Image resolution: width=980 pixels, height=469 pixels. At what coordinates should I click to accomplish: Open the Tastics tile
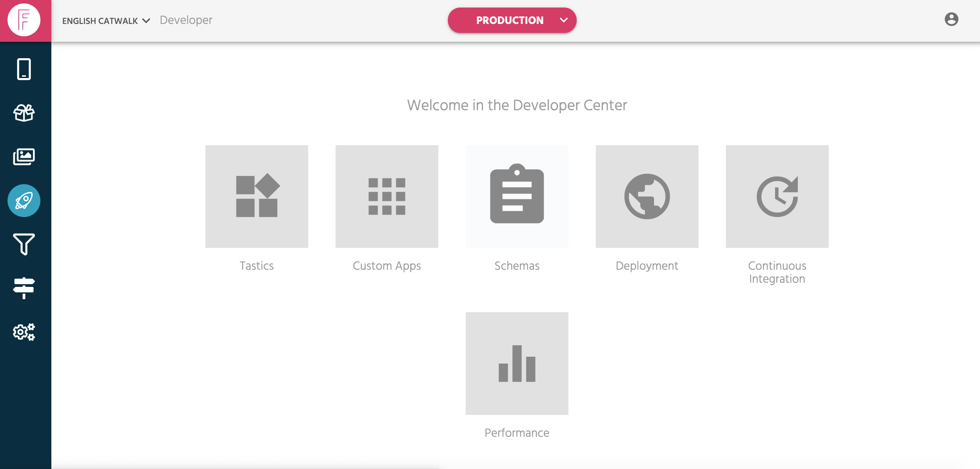pos(257,196)
